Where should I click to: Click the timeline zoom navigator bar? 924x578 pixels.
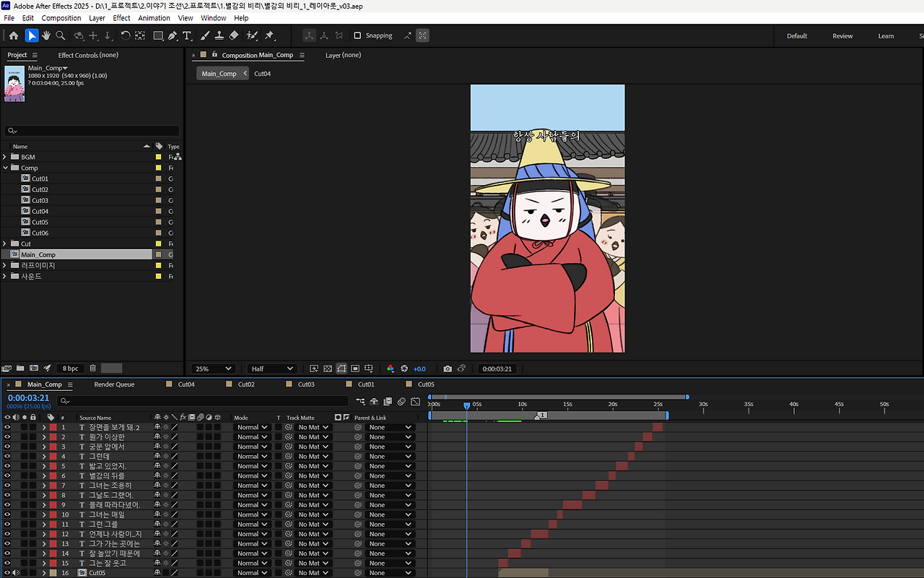(557, 397)
